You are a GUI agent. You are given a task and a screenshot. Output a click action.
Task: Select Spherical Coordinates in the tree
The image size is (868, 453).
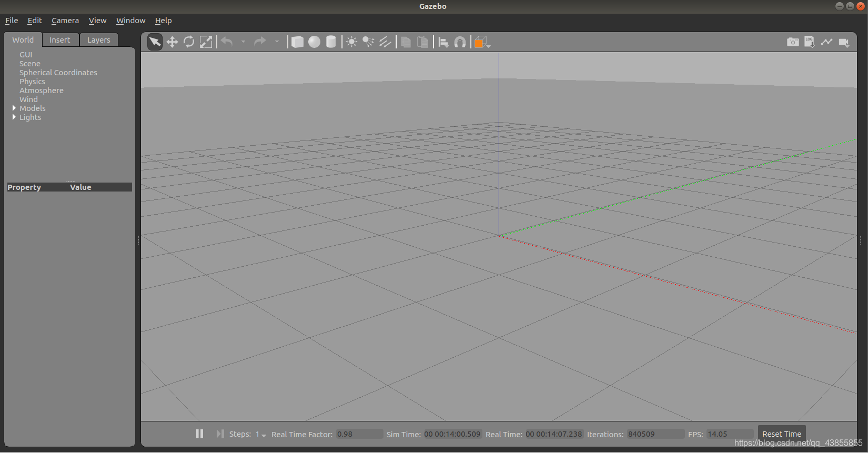coord(58,73)
